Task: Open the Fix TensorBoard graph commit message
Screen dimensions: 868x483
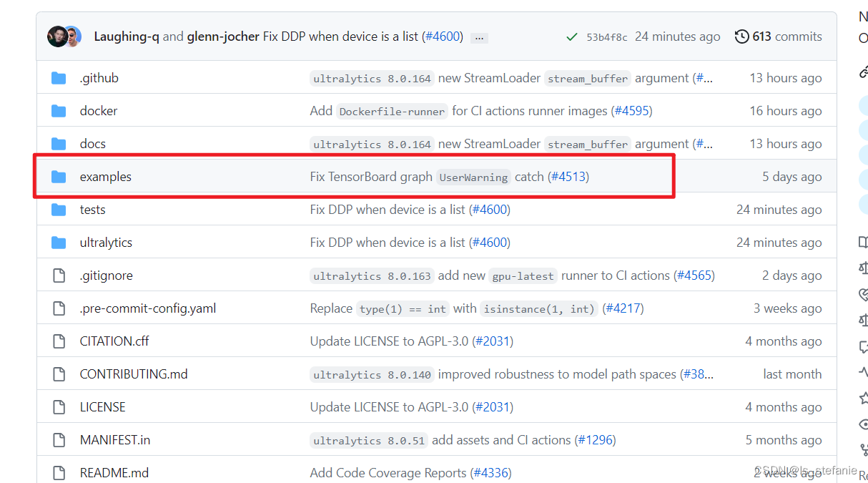Action: coord(427,177)
